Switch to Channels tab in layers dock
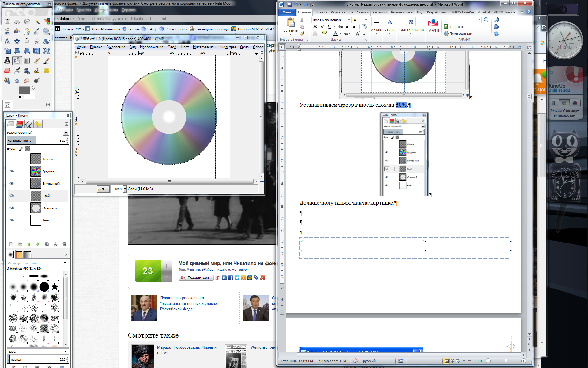588x368 pixels. [x=20, y=124]
